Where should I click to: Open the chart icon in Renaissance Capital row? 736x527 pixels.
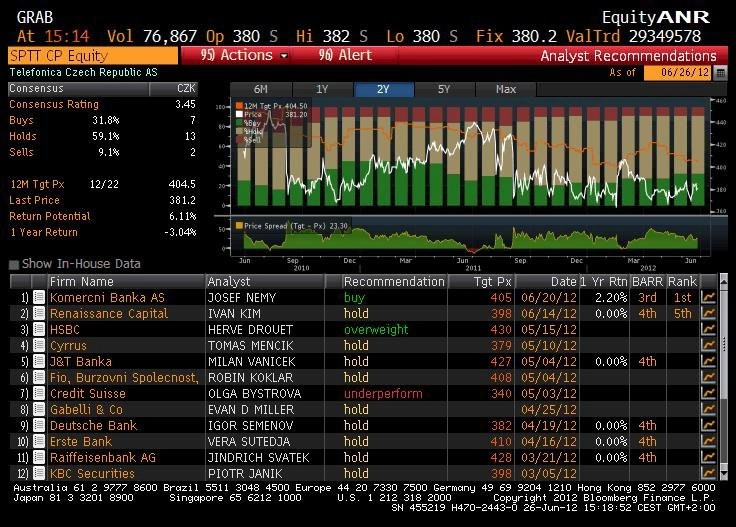[x=708, y=313]
